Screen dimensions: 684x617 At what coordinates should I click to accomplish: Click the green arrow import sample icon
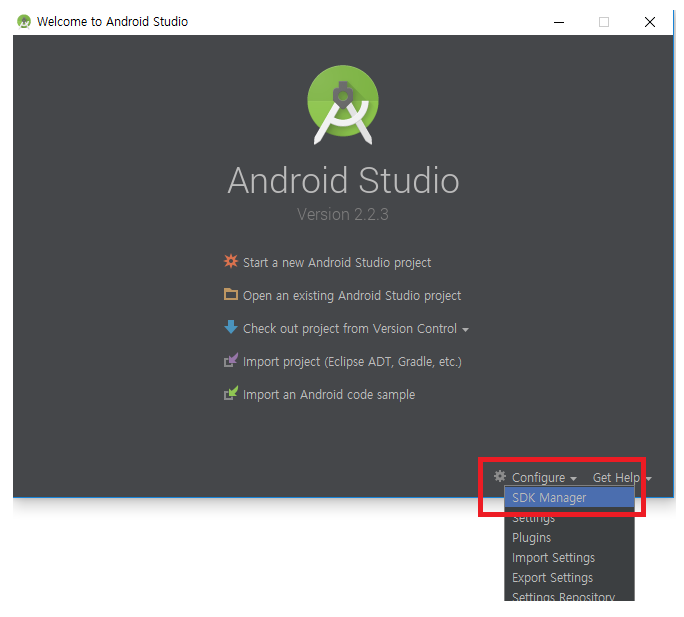coord(231,393)
